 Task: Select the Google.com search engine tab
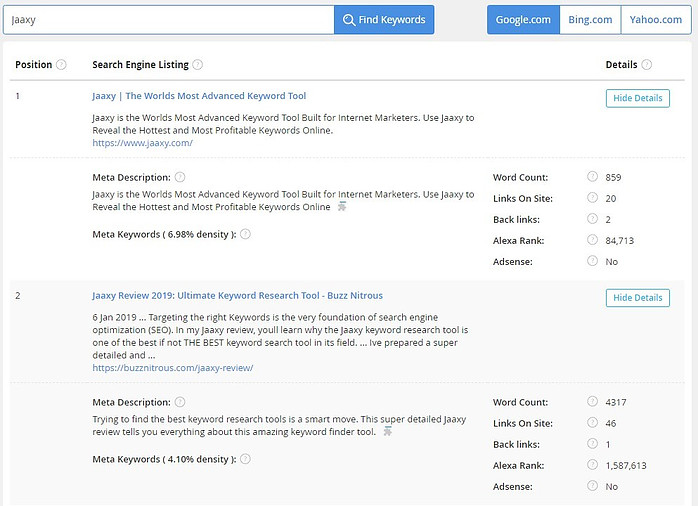[523, 20]
